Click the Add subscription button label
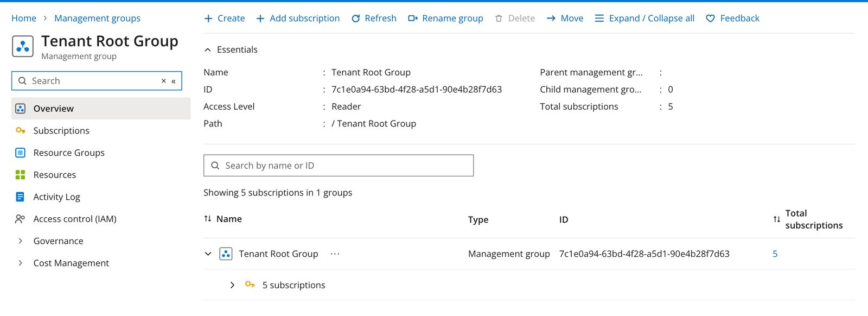Image resolution: width=868 pixels, height=316 pixels. pyautogui.click(x=305, y=18)
